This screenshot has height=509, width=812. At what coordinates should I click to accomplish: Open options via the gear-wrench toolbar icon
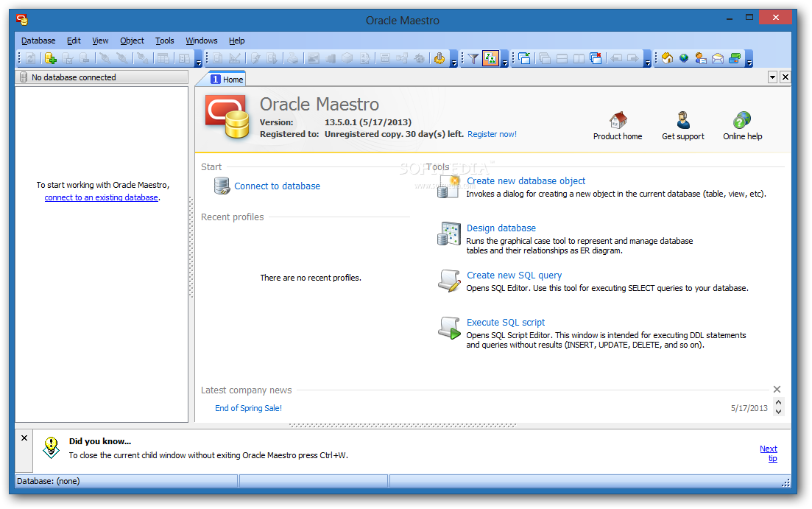point(439,59)
